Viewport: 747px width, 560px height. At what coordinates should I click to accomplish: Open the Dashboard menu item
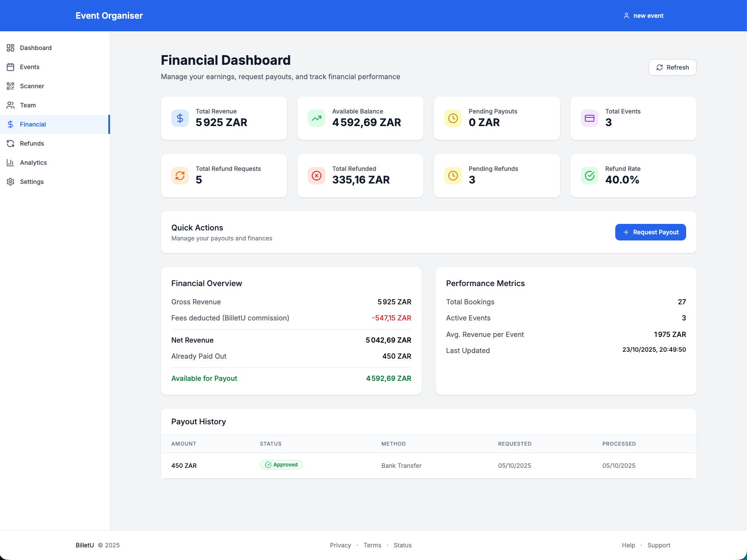(55, 48)
